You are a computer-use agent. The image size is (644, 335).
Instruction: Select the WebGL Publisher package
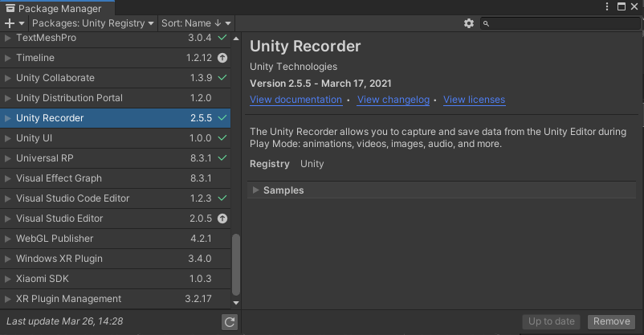(115, 239)
